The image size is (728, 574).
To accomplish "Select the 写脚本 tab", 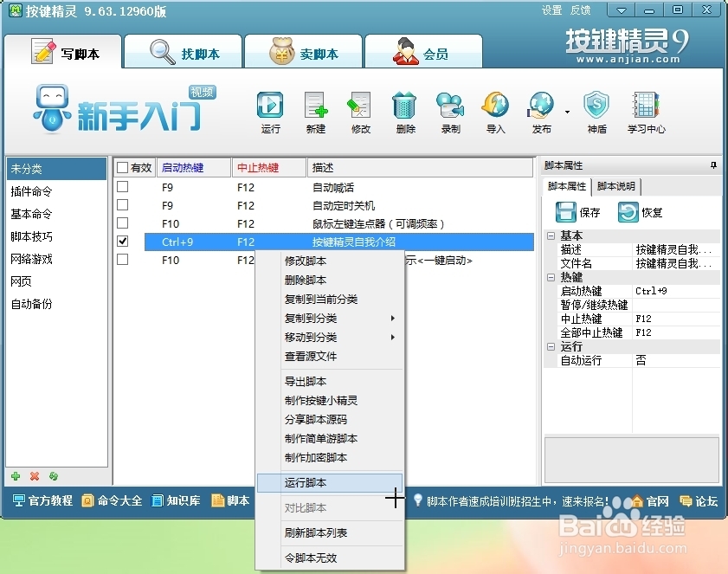I will pyautogui.click(x=63, y=52).
